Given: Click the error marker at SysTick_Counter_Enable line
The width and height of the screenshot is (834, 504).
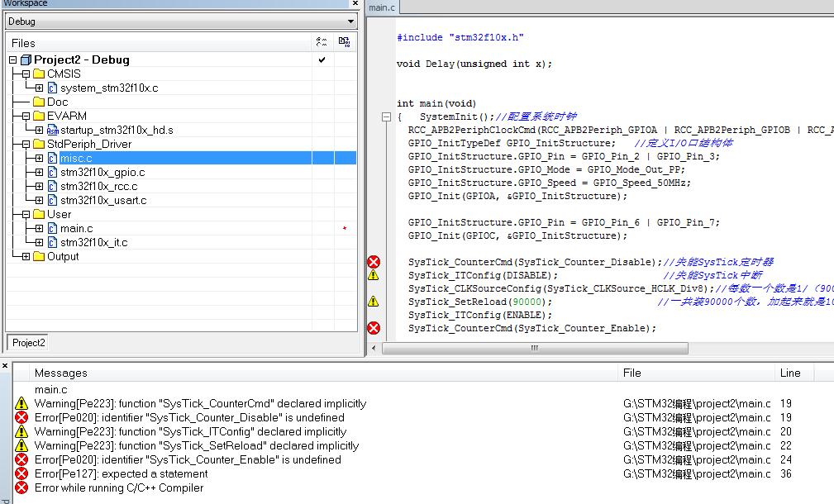Looking at the screenshot, I should [374, 328].
